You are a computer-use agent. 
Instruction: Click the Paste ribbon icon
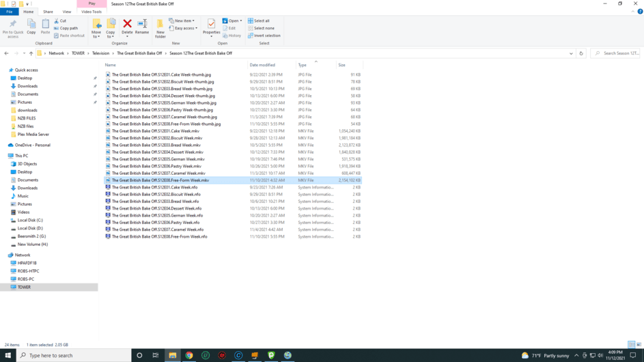coord(45,27)
